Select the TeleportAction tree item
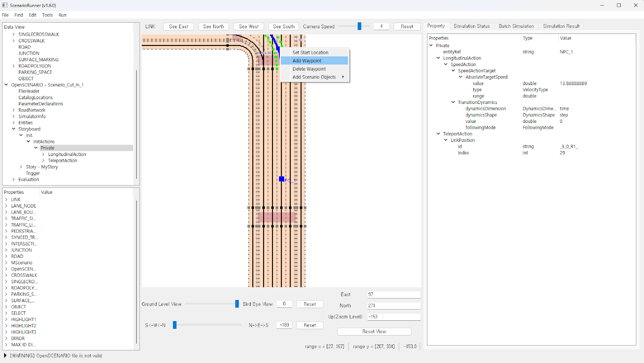 point(62,161)
